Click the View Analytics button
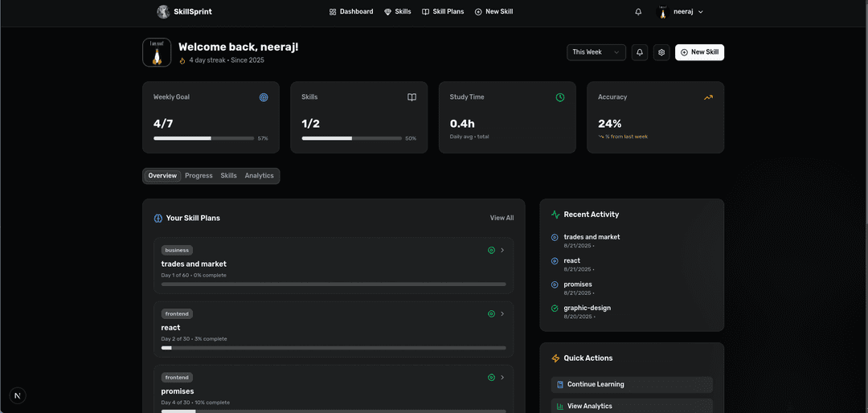Image resolution: width=868 pixels, height=413 pixels. [x=632, y=406]
